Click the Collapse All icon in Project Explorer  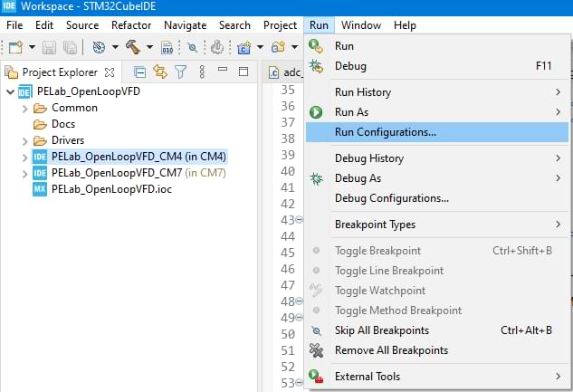[x=139, y=72]
